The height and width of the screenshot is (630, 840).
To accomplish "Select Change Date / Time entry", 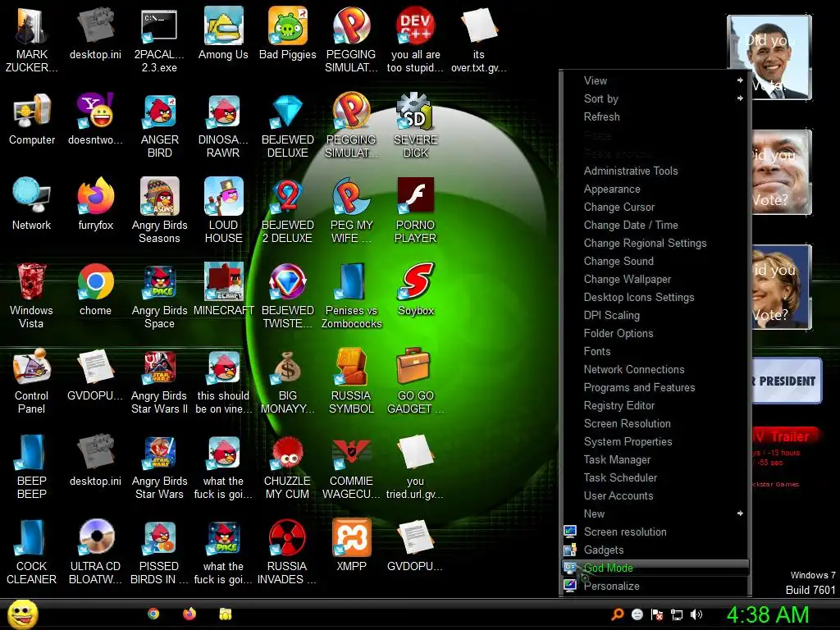I will tap(655, 225).
